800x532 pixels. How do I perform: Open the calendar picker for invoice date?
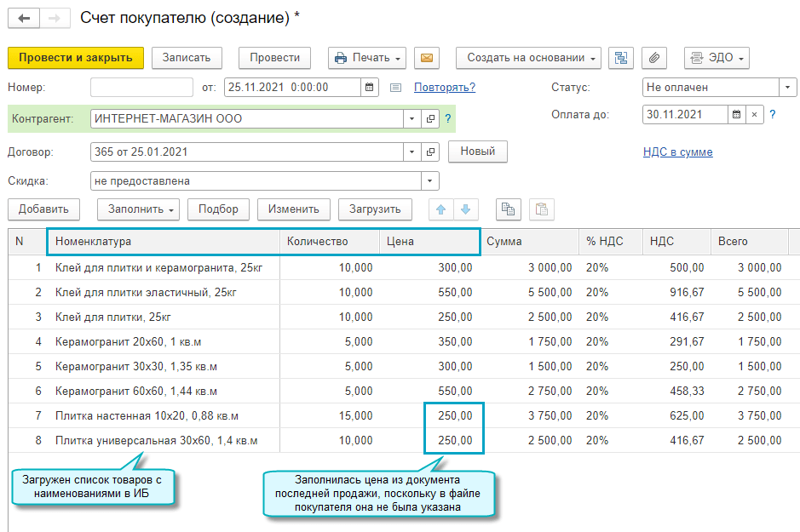pyautogui.click(x=369, y=87)
